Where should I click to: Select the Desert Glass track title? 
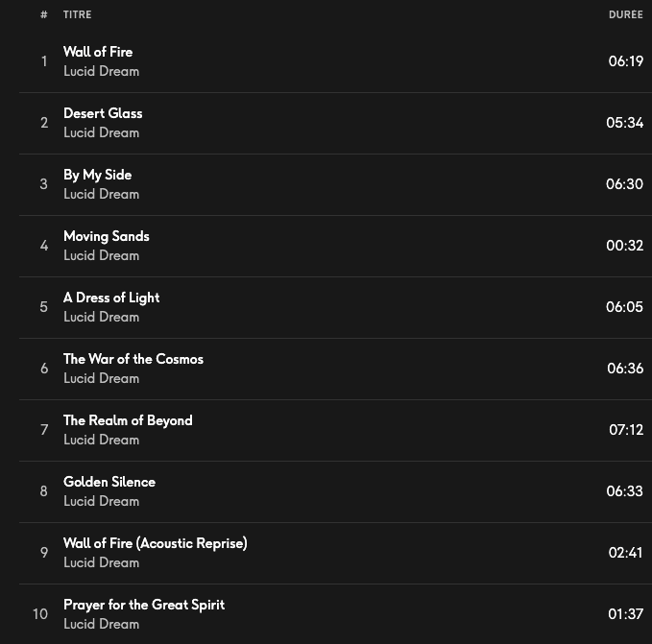[x=103, y=113]
